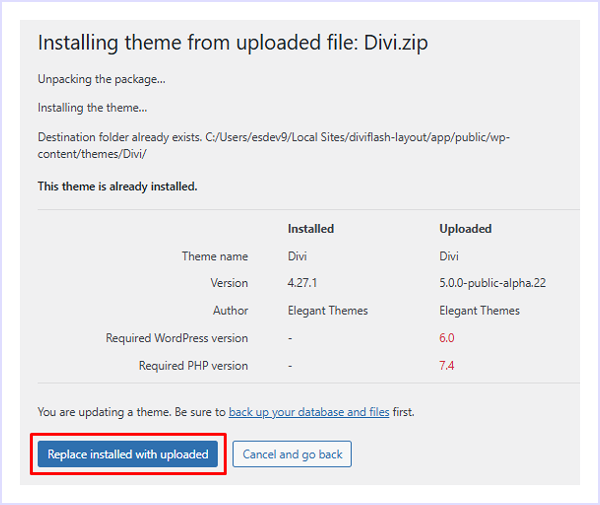Select uploaded required PHP value 7.4

446,366
